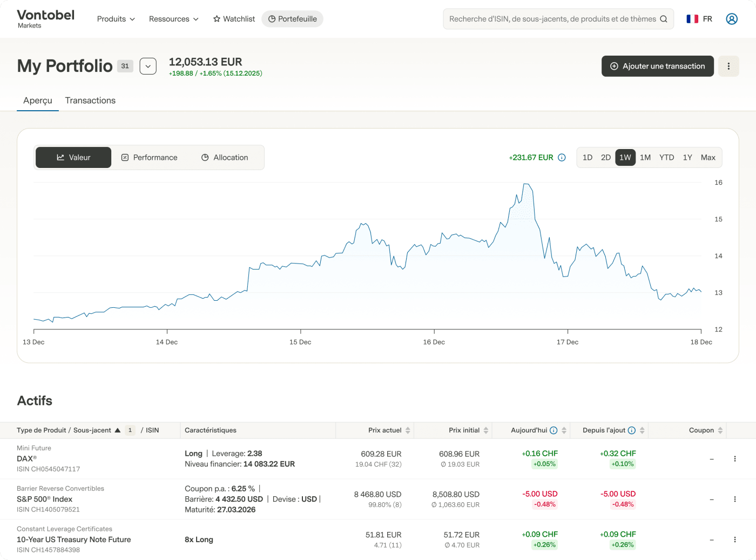Screen dimensions: 756x560
Task: Switch to the Aperçu tab
Action: [x=38, y=100]
